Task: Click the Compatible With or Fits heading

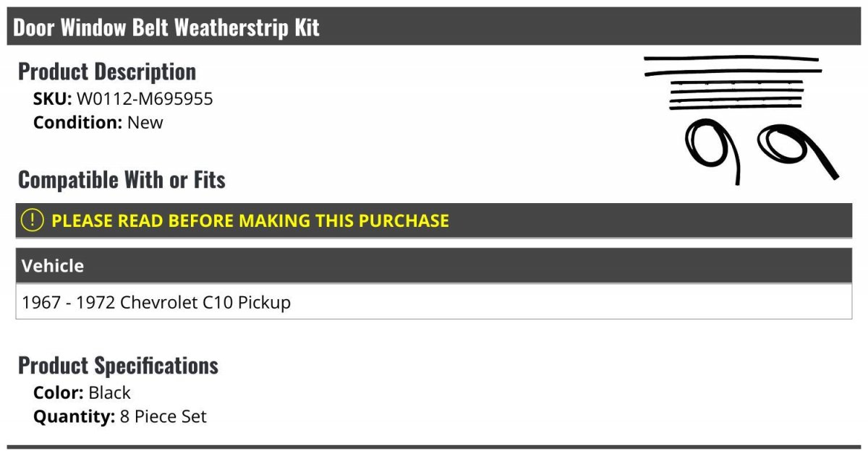Action: 122,180
